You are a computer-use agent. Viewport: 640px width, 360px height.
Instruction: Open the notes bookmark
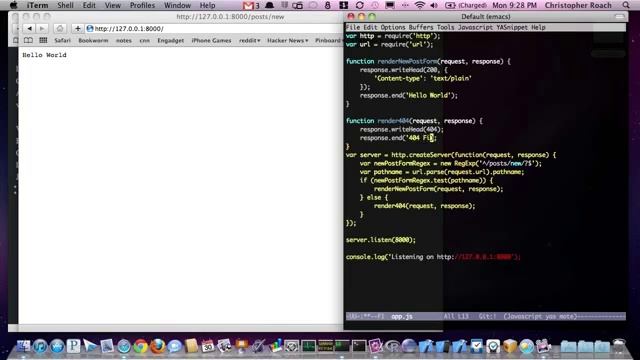(x=123, y=40)
